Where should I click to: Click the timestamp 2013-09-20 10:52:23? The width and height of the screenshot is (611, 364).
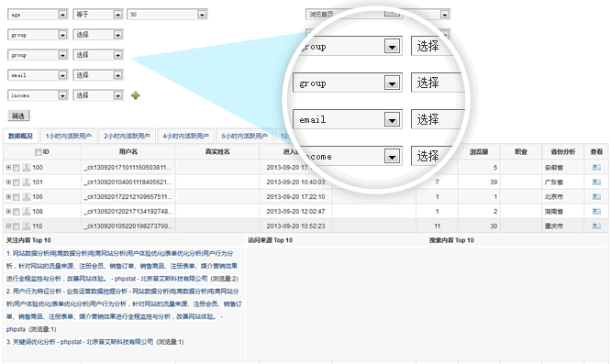[x=295, y=226]
